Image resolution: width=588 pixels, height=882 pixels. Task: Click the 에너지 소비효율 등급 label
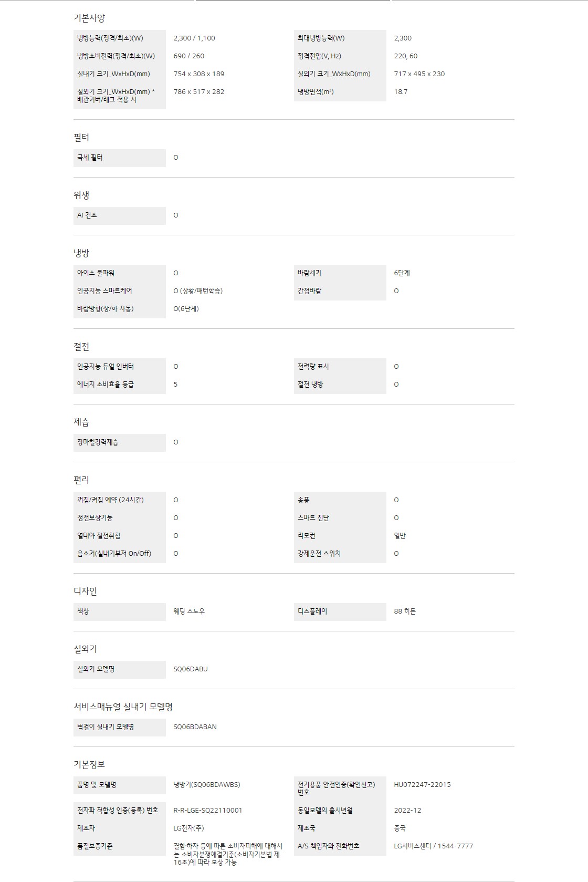pos(106,385)
